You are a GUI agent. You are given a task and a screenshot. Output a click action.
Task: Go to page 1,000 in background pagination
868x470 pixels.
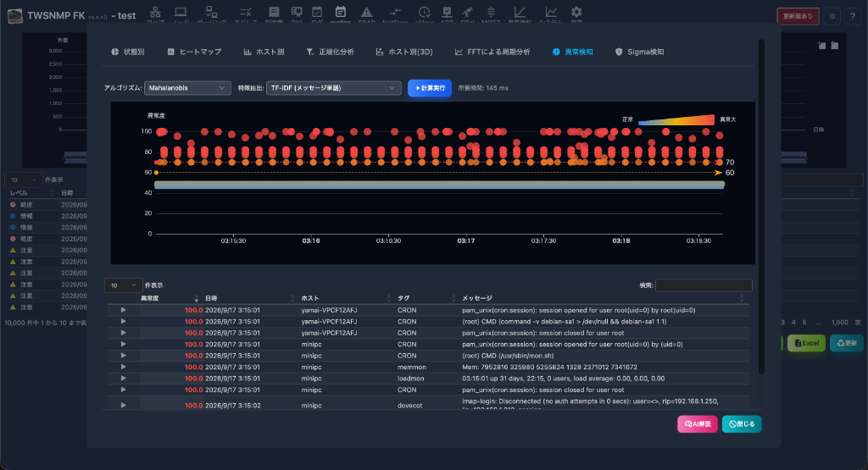[839, 323]
